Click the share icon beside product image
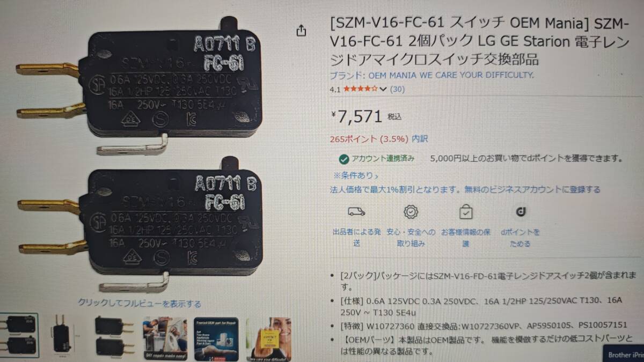Screen dimensions: 644x362 301,30
